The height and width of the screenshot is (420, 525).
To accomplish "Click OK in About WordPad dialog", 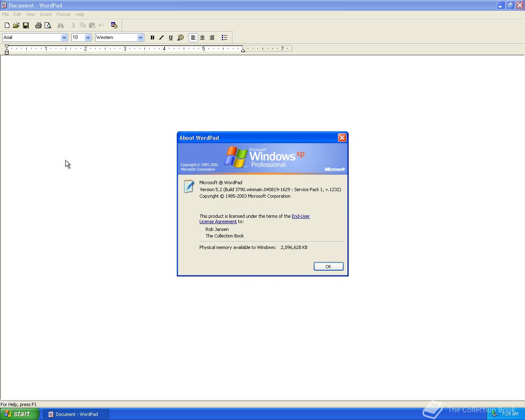I will (329, 267).
